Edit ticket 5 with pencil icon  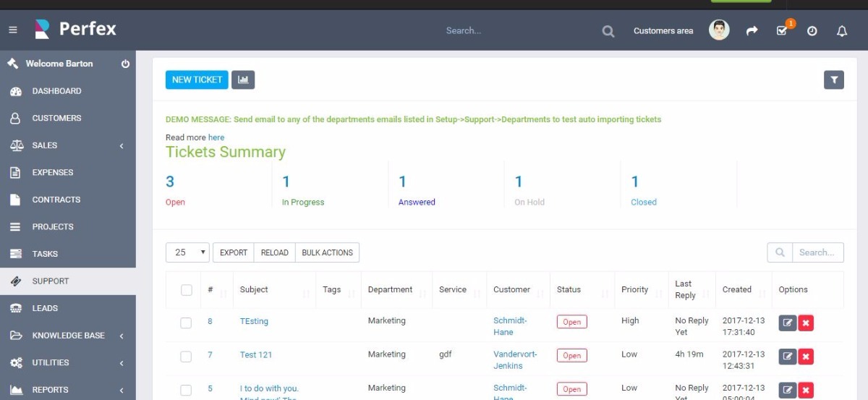[787, 390]
